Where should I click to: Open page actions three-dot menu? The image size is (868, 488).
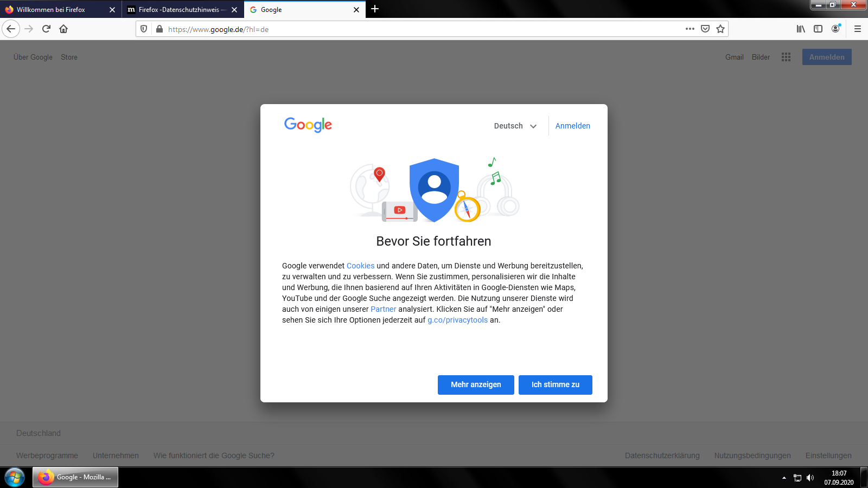coord(690,29)
